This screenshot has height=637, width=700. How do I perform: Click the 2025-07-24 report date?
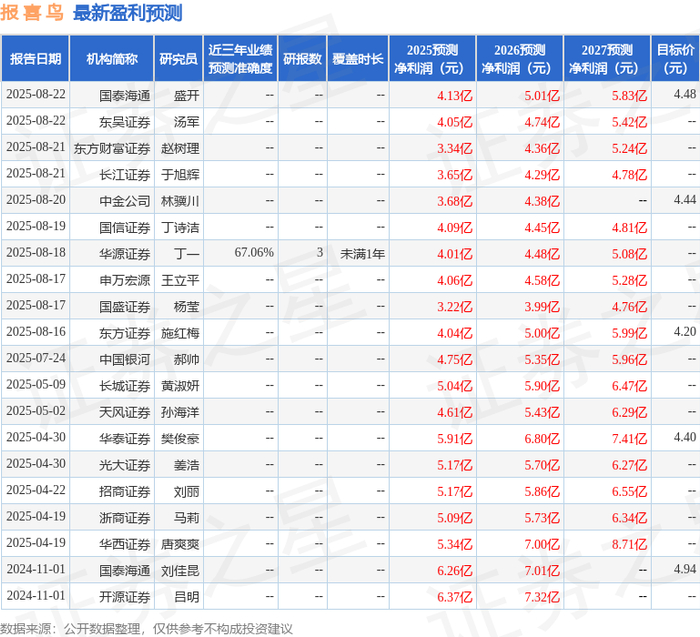click(36, 358)
